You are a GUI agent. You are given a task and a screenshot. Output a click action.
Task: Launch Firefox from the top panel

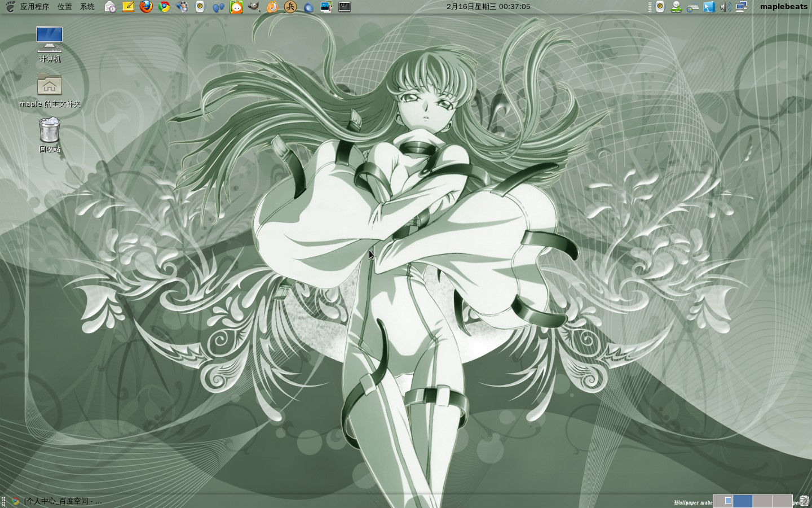pos(147,7)
